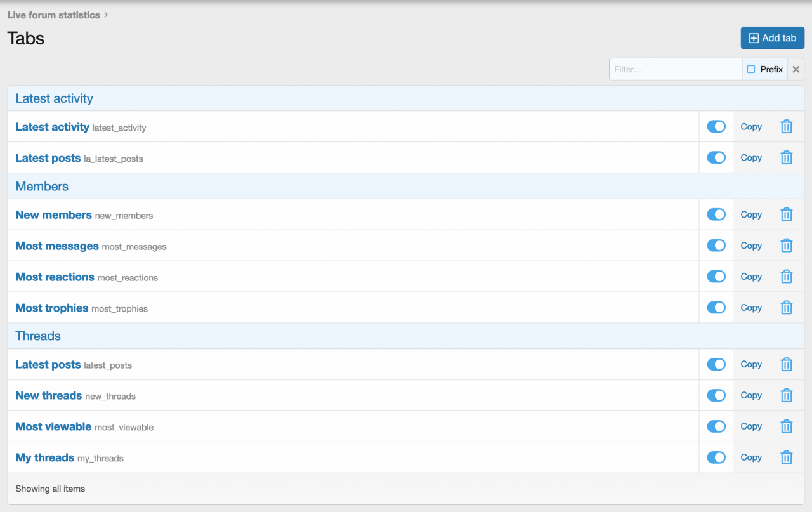
Task: Click trash icon for la_latest_posts row
Action: click(786, 158)
